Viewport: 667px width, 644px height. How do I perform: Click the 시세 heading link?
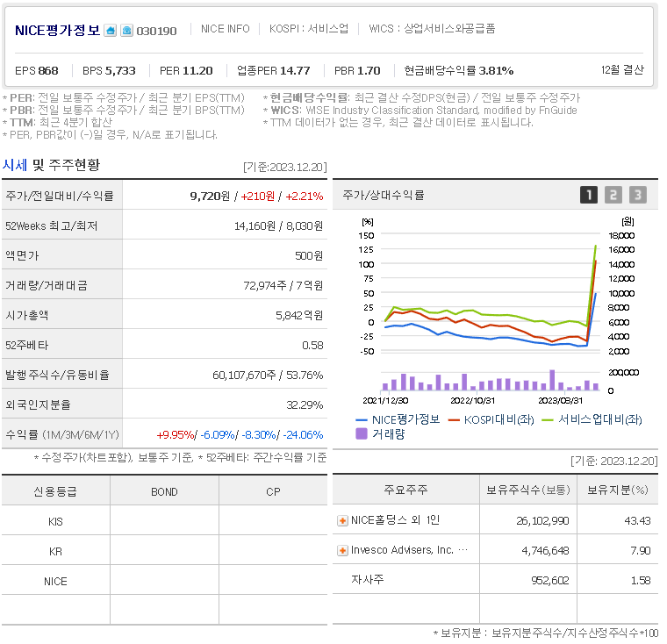(x=15, y=165)
